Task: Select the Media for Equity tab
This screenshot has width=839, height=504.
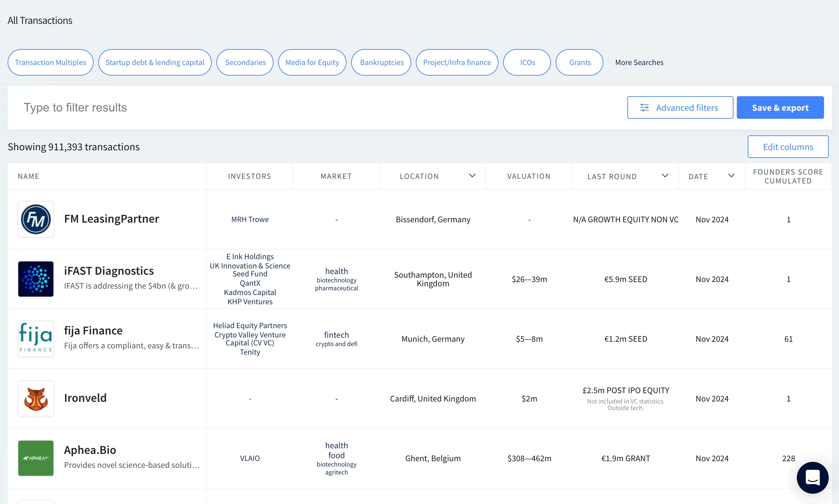Action: pos(312,62)
